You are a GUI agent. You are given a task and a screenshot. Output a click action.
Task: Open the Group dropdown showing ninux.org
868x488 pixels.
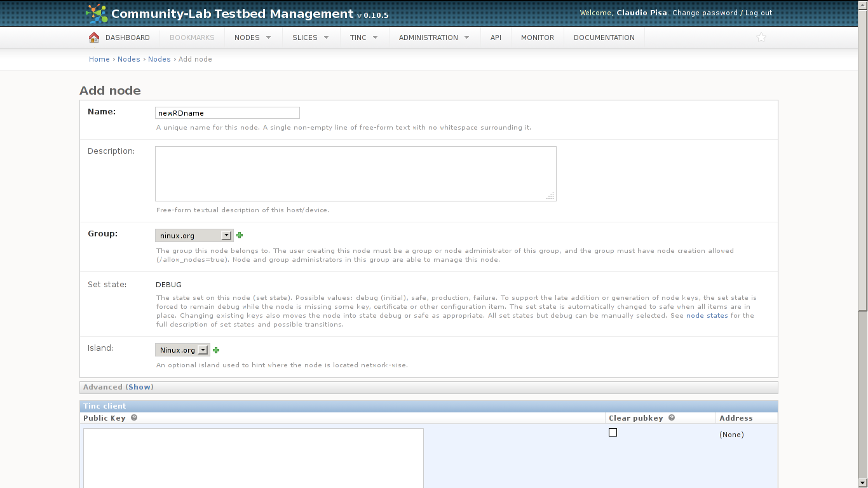coord(194,236)
